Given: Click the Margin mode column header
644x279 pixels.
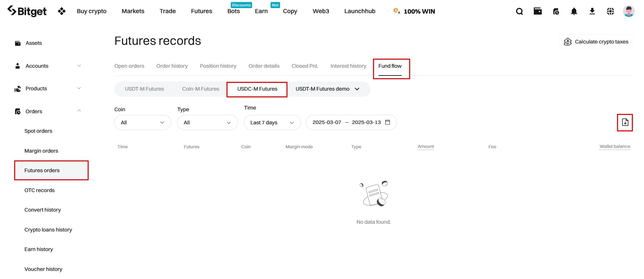Looking at the screenshot, I should click(299, 147).
